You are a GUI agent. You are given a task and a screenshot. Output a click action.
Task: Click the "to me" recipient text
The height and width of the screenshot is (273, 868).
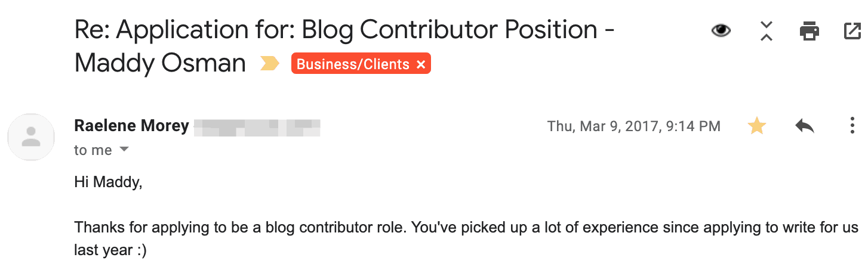tap(93, 150)
